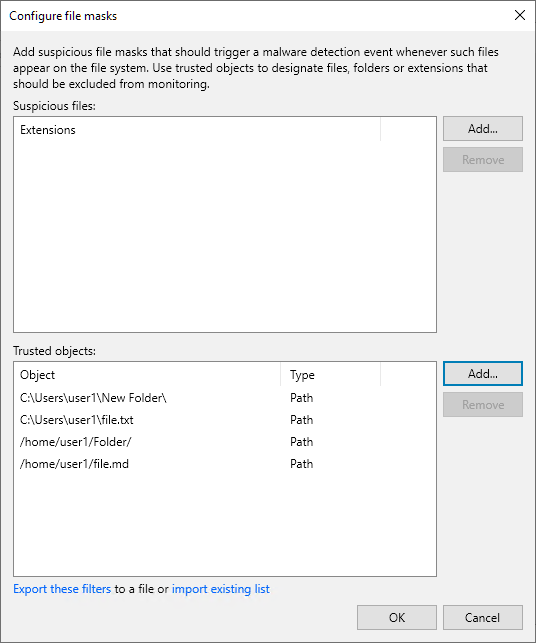Screen dimensions: 536x643
Task: Click Path type of file.txt row
Action: (x=301, y=420)
